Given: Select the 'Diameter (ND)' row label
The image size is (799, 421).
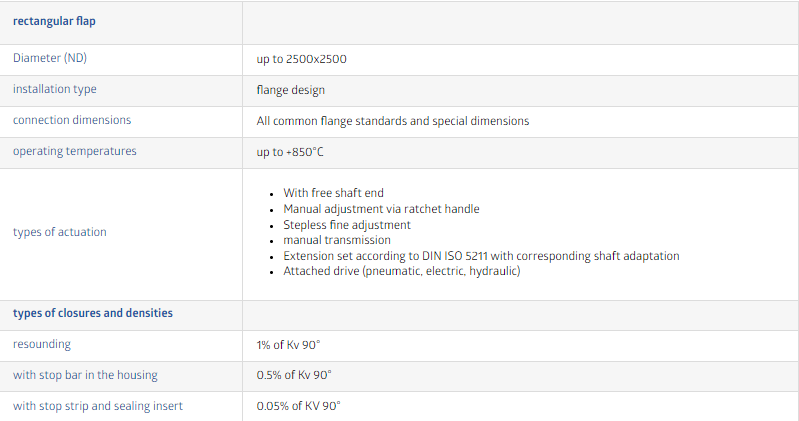Looking at the screenshot, I should click(50, 58).
